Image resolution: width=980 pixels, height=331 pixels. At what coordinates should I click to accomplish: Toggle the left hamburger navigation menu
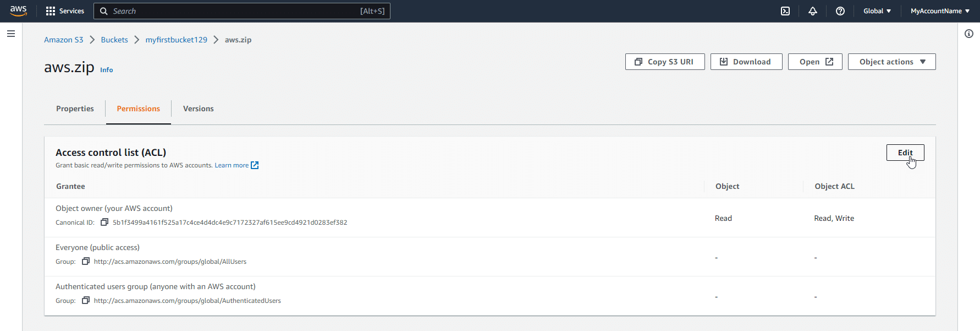[x=11, y=34]
